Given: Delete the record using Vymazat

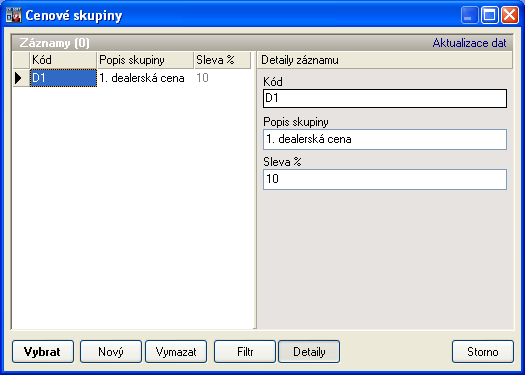Looking at the screenshot, I should pyautogui.click(x=176, y=352).
